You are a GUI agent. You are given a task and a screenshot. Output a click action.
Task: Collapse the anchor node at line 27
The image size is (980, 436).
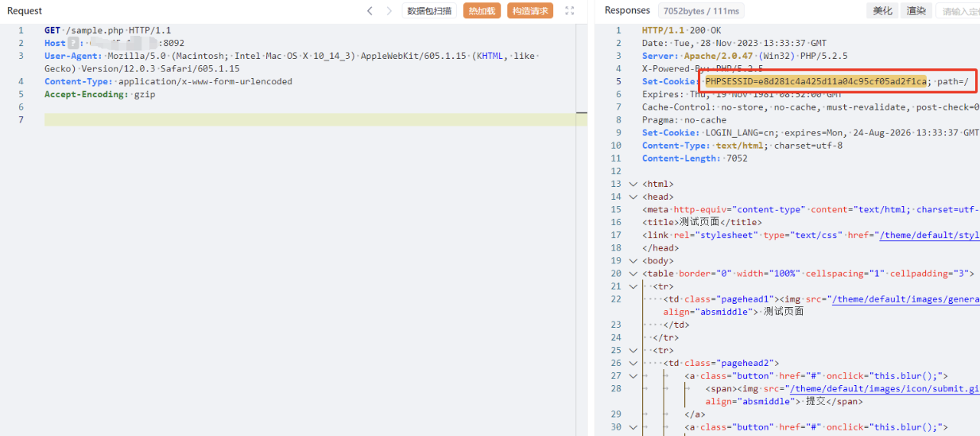pyautogui.click(x=633, y=375)
